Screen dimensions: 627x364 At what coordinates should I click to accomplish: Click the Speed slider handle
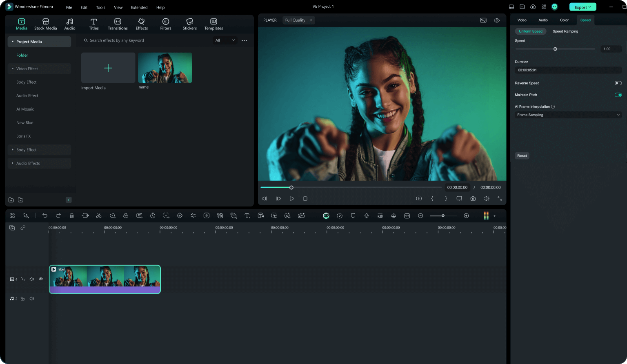point(555,49)
